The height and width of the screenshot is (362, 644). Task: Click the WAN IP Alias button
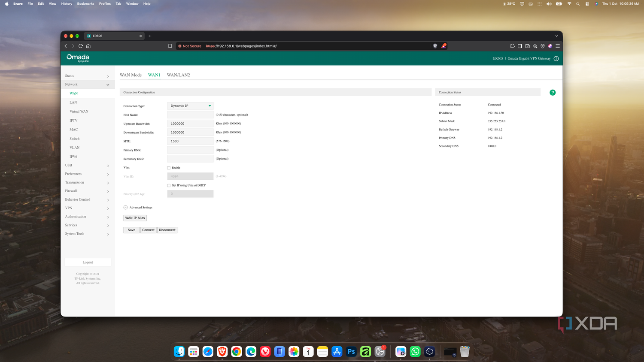point(135,218)
